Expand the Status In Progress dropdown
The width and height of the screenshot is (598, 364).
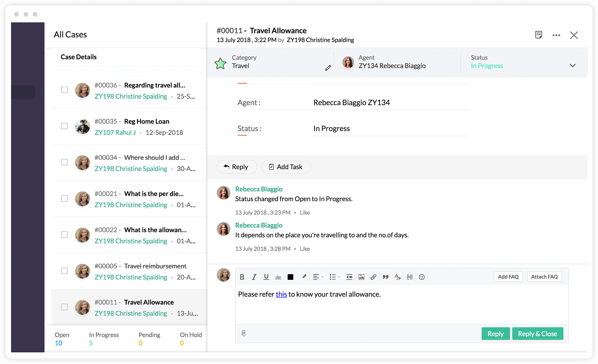tap(572, 65)
